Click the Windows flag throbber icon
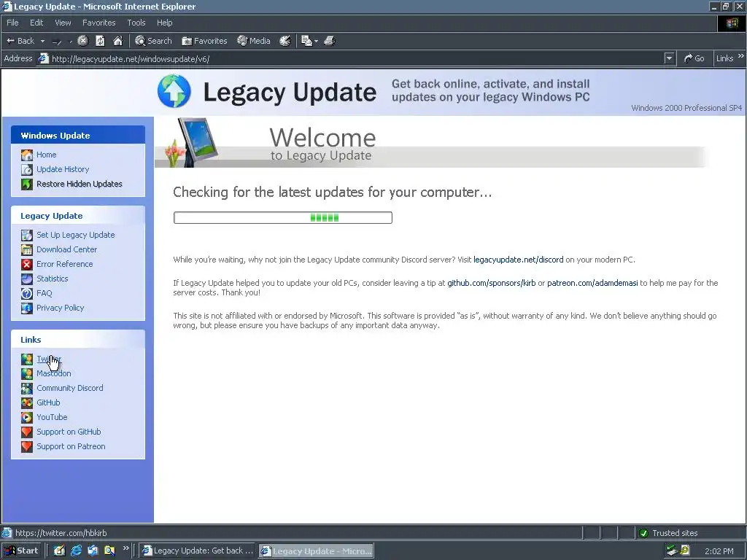The image size is (747, 560). coord(731,23)
